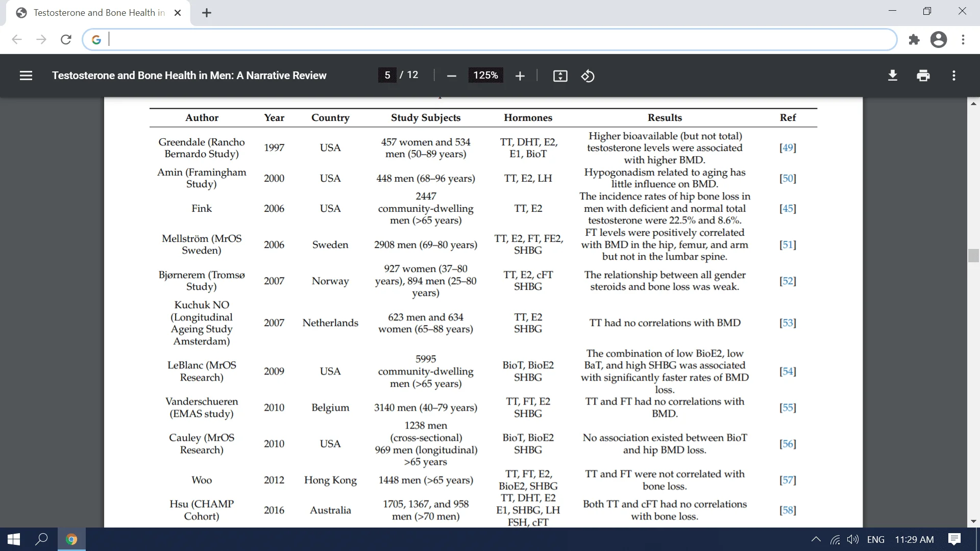Open PDF viewer more actions menu
Screen dimensions: 980x551
point(953,76)
